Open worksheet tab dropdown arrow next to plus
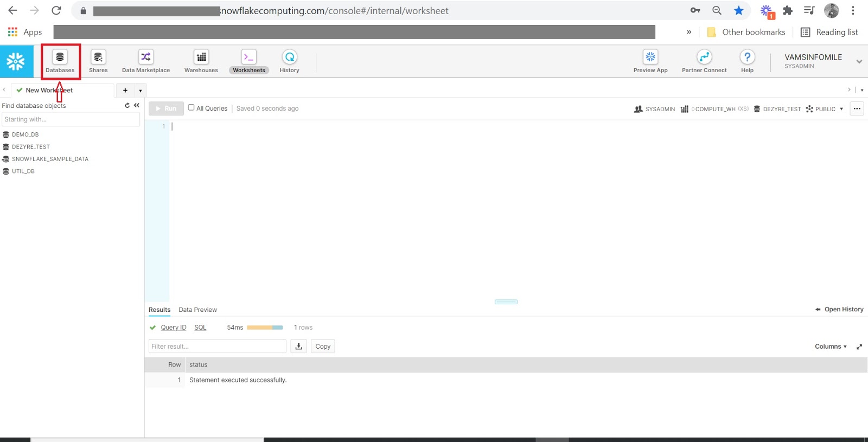 tap(141, 91)
